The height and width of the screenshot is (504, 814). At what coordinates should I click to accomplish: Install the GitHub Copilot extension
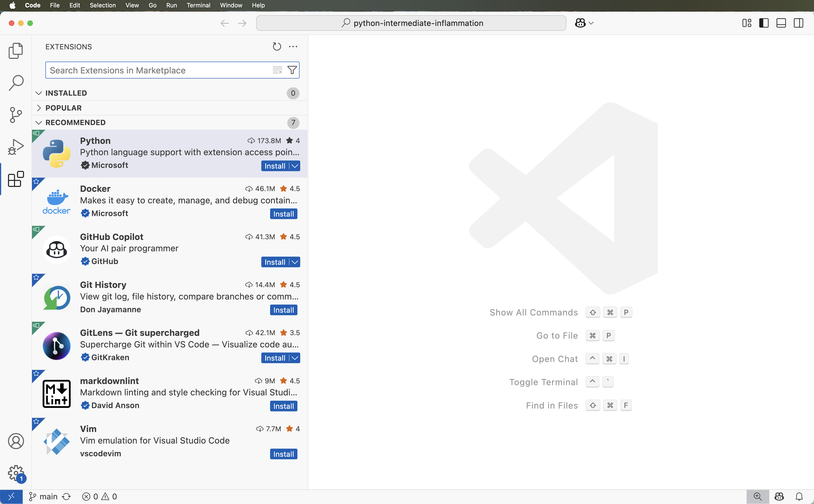[274, 262]
